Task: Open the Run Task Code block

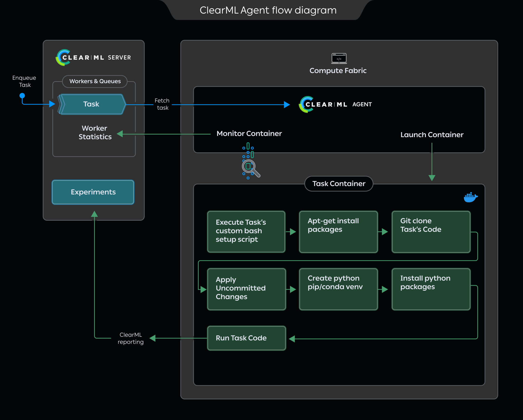Action: point(246,338)
